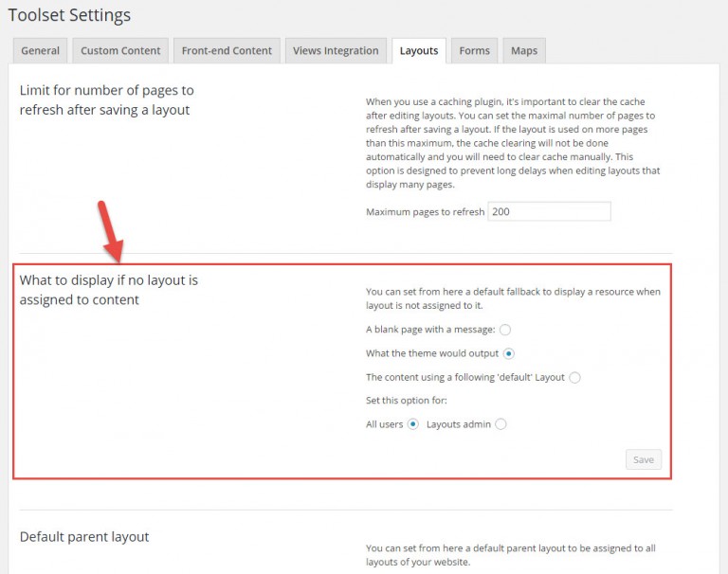Viewport: 728px width, 574px height.
Task: Choose the Layouts admin radio button
Action: (x=501, y=424)
